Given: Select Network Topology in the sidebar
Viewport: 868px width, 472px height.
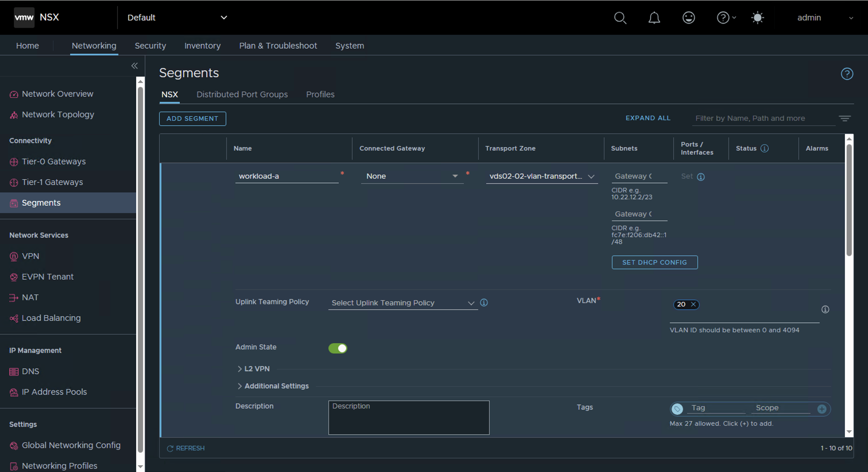Looking at the screenshot, I should click(x=58, y=114).
